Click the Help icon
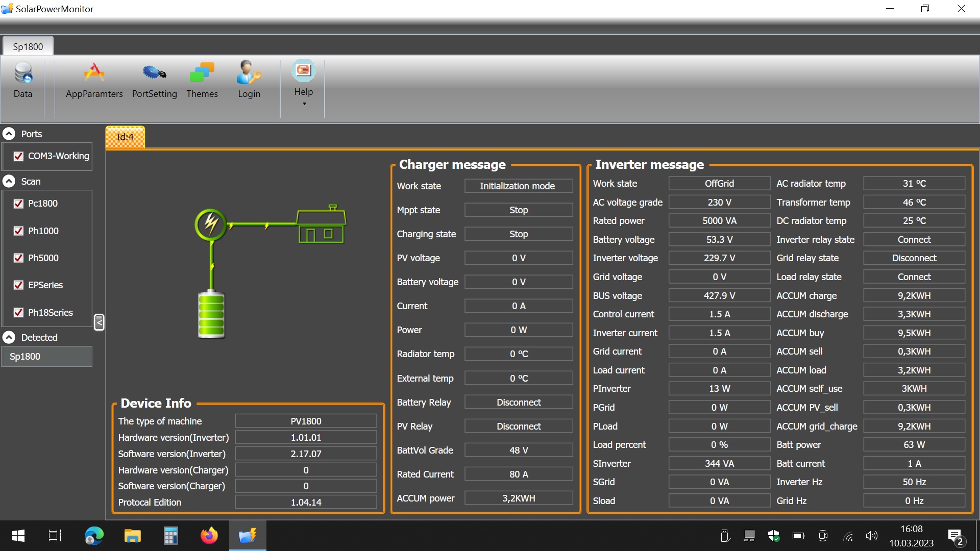 pyautogui.click(x=303, y=71)
